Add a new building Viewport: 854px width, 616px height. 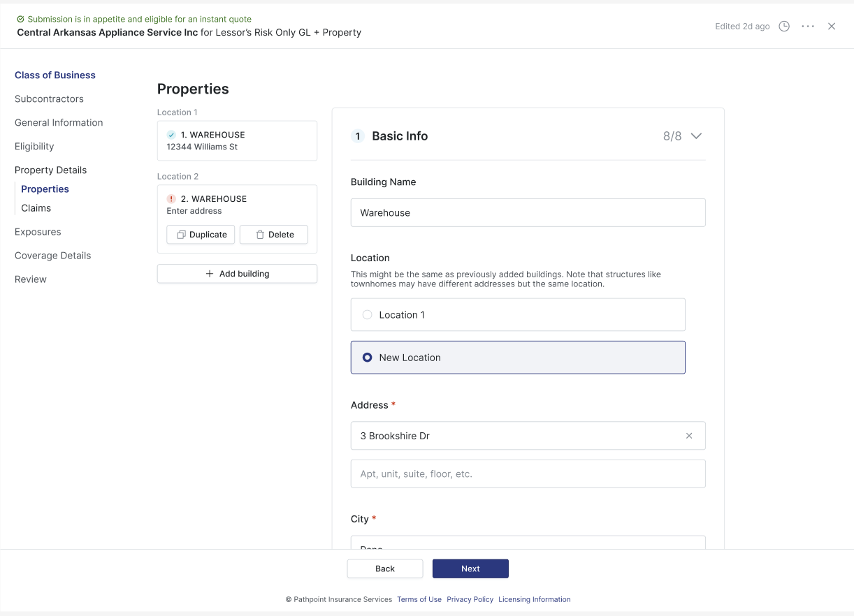[x=237, y=274]
